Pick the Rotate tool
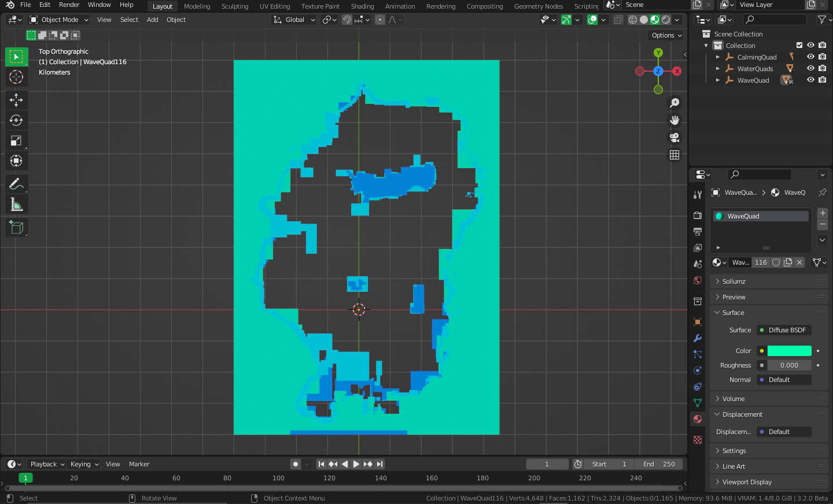 [16, 120]
